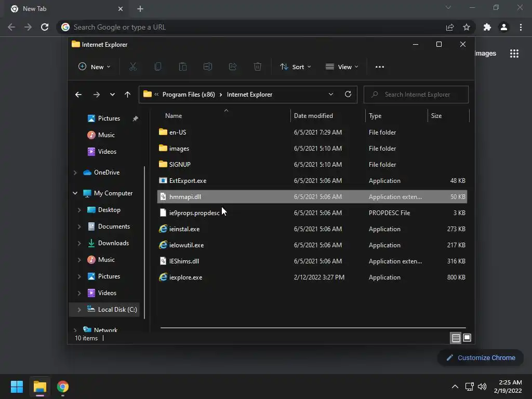Click Program Files (x86) breadcrumb

click(189, 95)
